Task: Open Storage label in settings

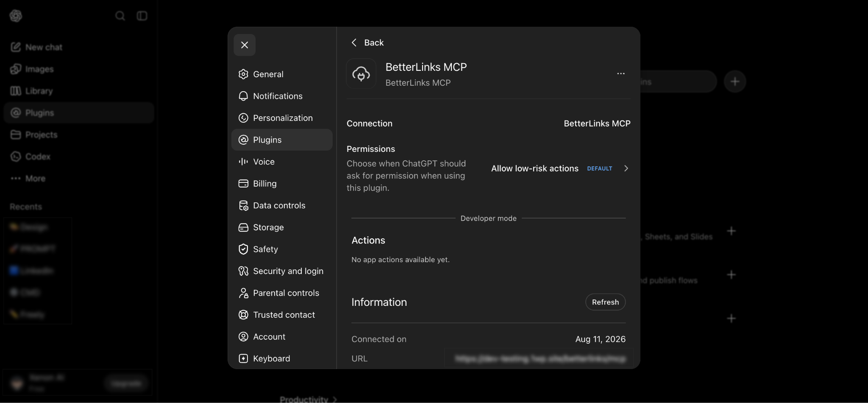Action: [x=268, y=227]
